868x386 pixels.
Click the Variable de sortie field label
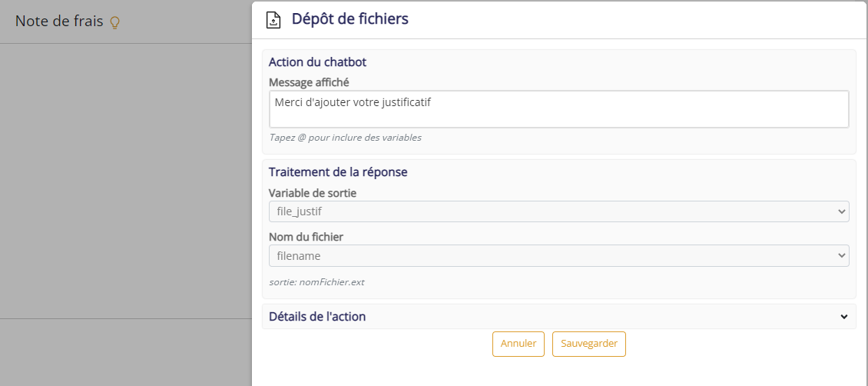pyautogui.click(x=313, y=193)
